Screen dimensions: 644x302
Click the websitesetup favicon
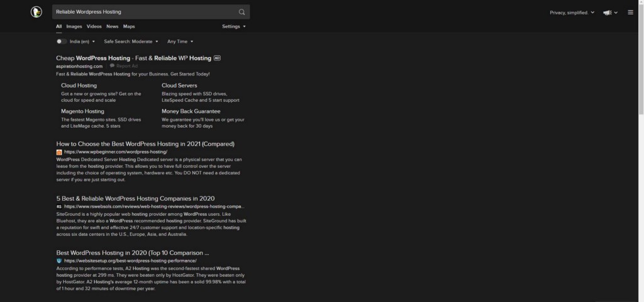pos(59,260)
